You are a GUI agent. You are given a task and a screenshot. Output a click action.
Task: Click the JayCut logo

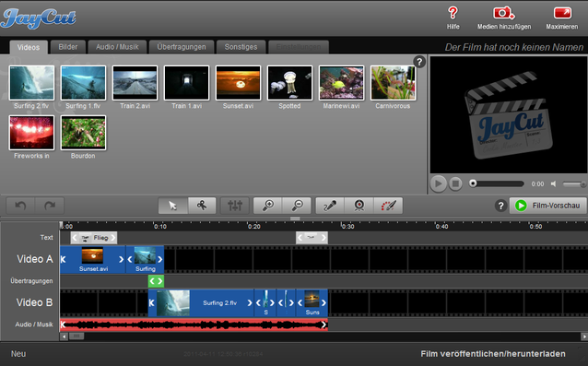tap(39, 18)
